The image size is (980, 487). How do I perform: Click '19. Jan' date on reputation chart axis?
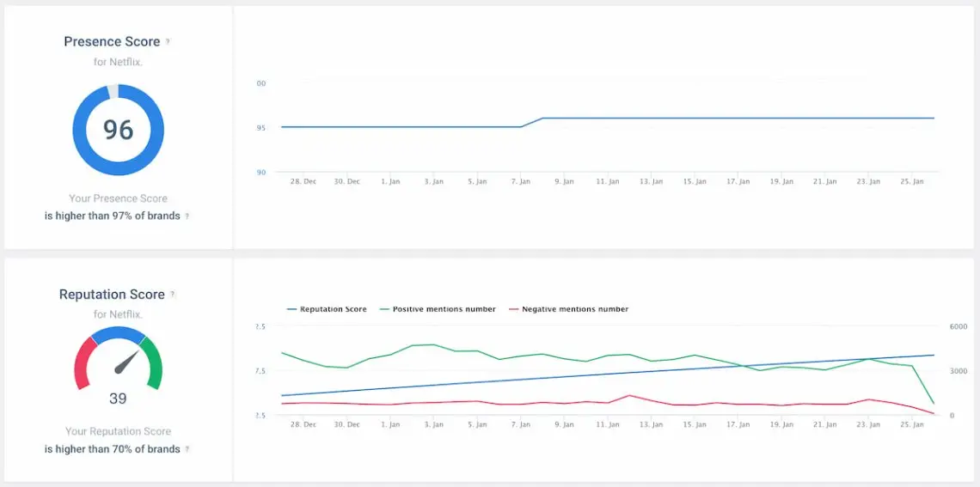tap(782, 424)
